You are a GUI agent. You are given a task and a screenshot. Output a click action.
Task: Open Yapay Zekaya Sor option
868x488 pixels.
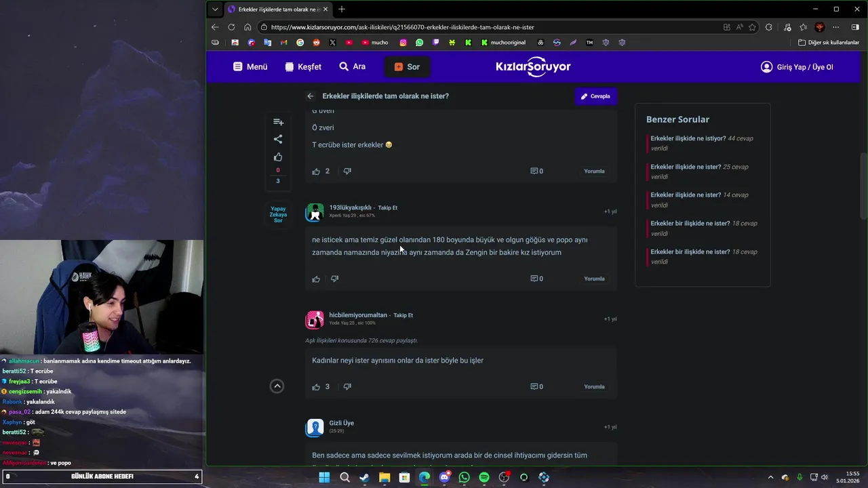coord(278,215)
